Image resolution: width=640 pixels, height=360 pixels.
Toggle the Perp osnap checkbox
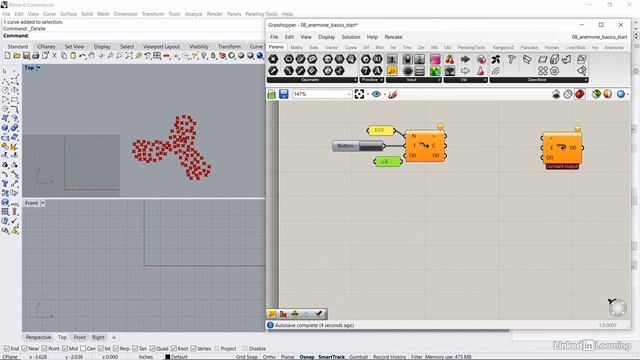point(116,349)
